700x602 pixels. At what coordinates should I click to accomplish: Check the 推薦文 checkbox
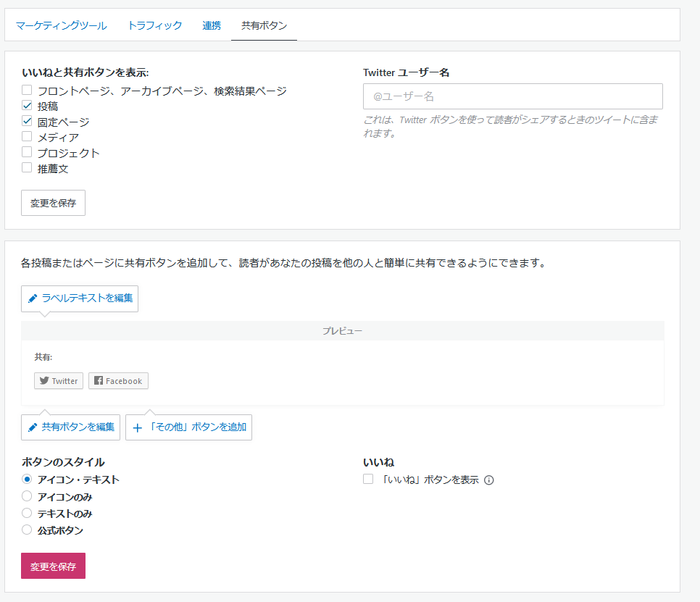pos(27,168)
